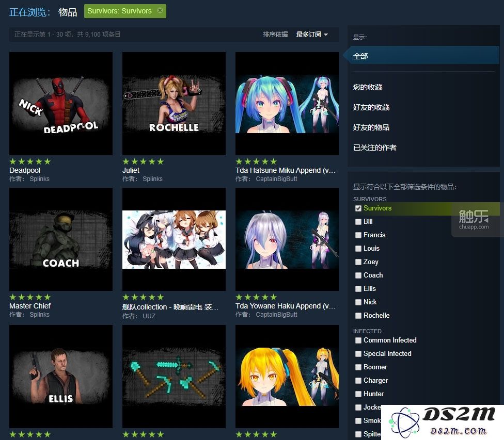Check the Ellis filter checkbox

click(358, 289)
